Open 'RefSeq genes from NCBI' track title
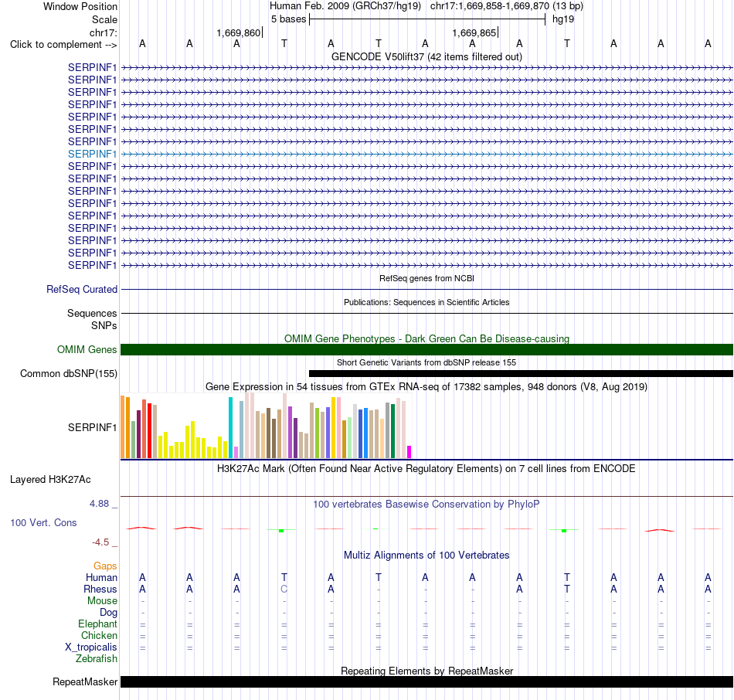This screenshot has height=700, width=734. (426, 278)
